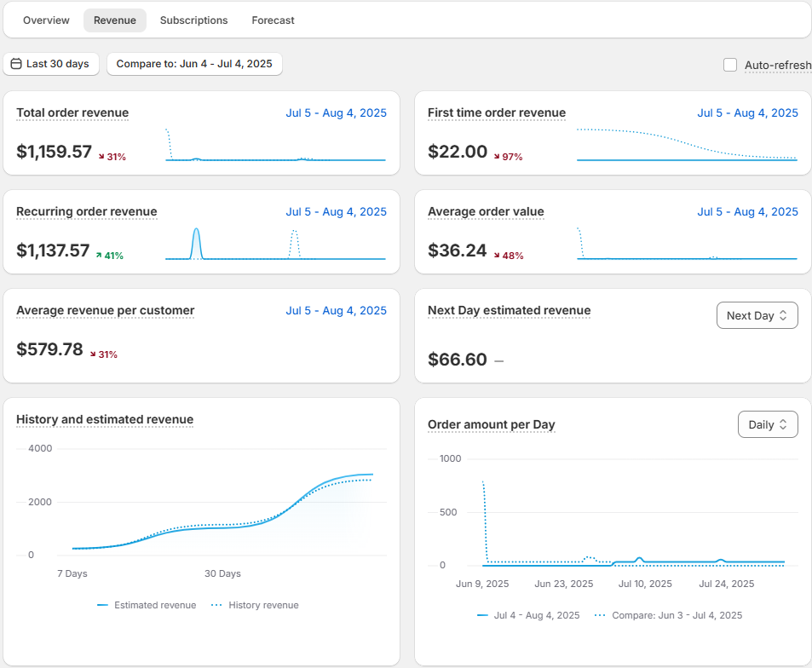Switch to the Overview tab
Viewport: 812px width, 668px height.
point(46,20)
